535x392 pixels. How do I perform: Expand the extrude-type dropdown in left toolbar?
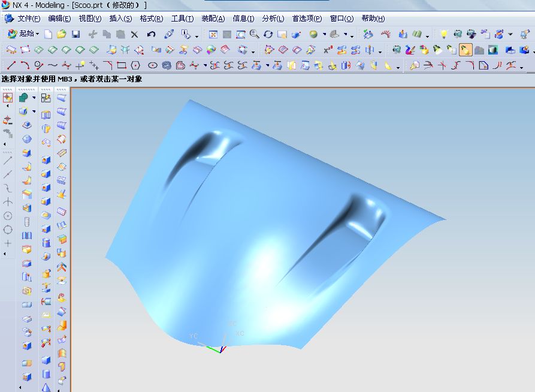[x=34, y=111]
